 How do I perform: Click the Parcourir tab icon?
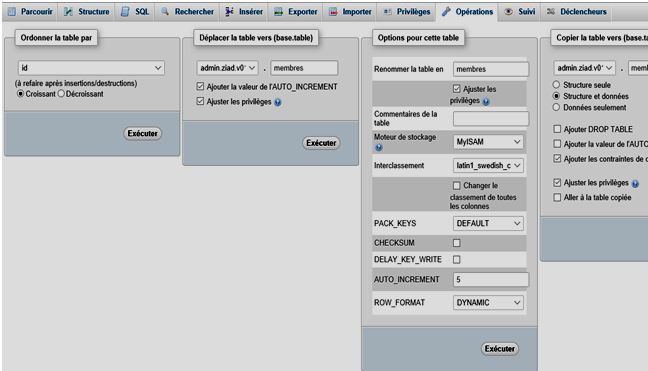(12, 12)
